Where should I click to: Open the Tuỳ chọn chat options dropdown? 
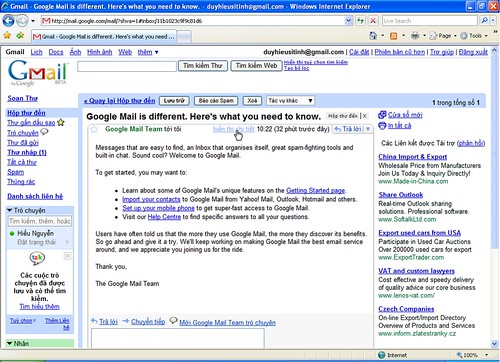click(23, 320)
